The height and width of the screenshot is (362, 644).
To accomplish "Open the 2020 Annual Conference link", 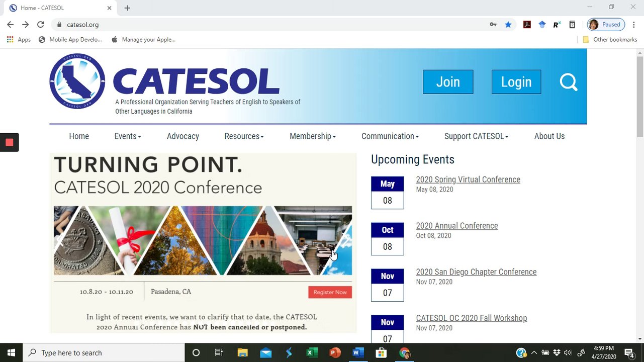I will coord(457,226).
